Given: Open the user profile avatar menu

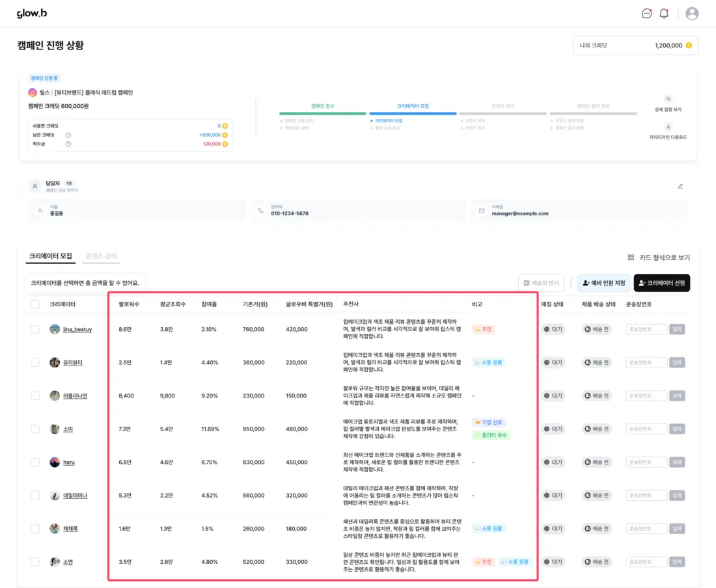Looking at the screenshot, I should (692, 14).
